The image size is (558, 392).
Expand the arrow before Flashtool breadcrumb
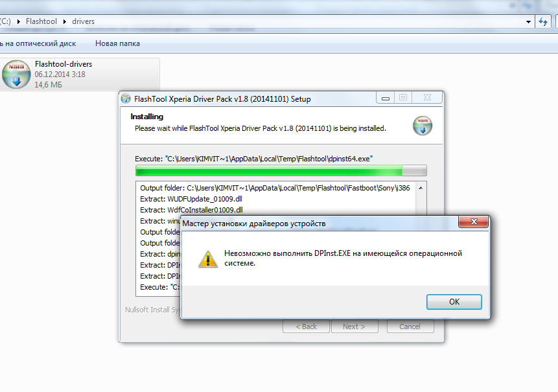pyautogui.click(x=19, y=21)
